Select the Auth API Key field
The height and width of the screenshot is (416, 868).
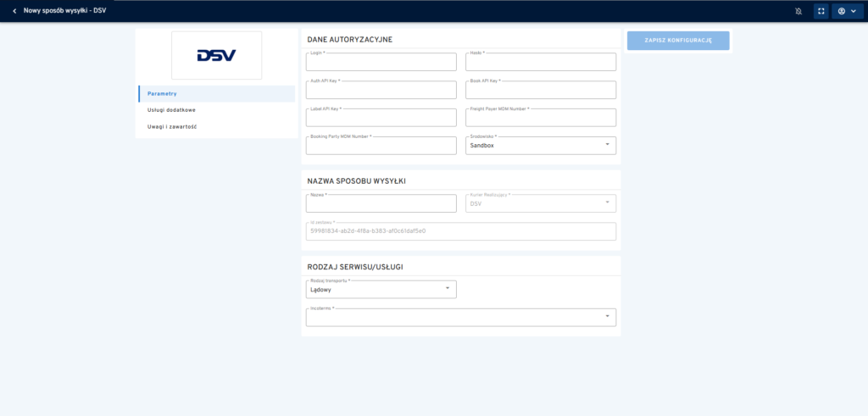381,91
